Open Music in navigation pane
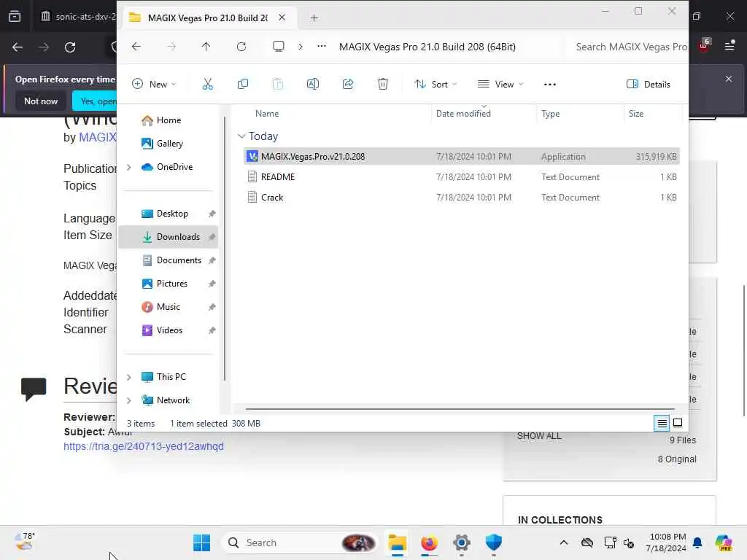 (x=168, y=307)
